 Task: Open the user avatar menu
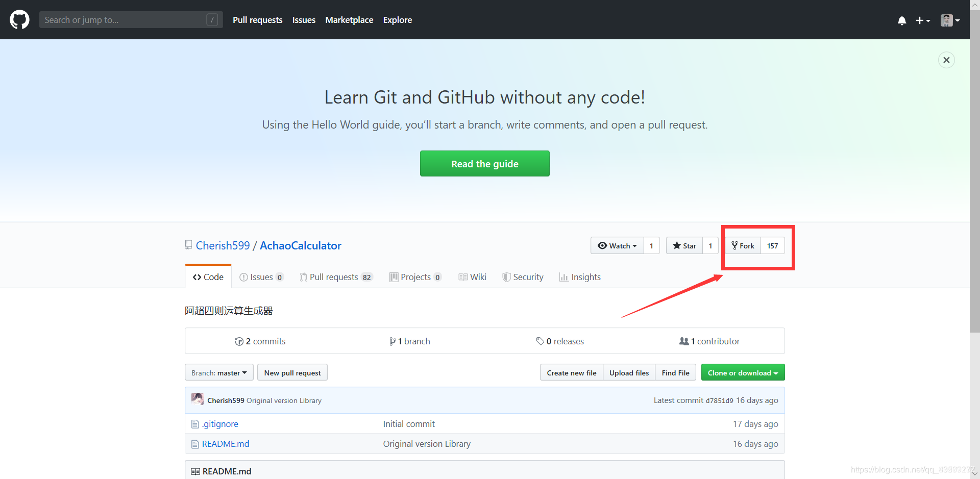point(950,20)
